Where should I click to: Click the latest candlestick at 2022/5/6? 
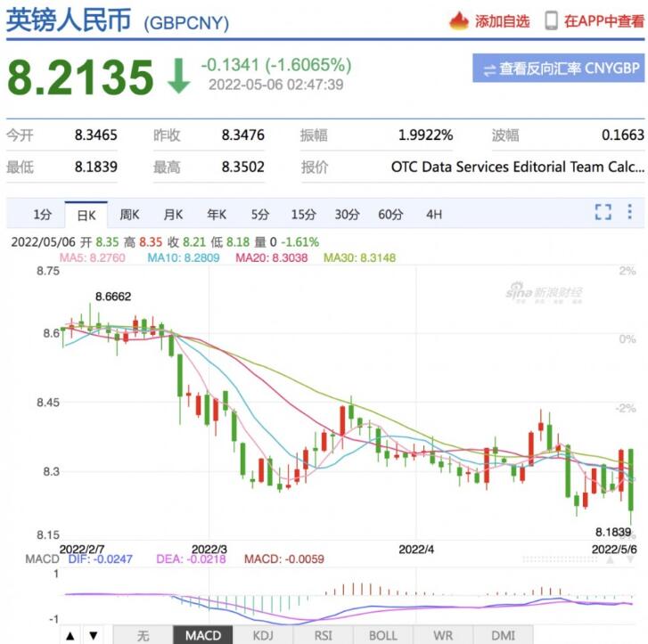[x=631, y=485]
